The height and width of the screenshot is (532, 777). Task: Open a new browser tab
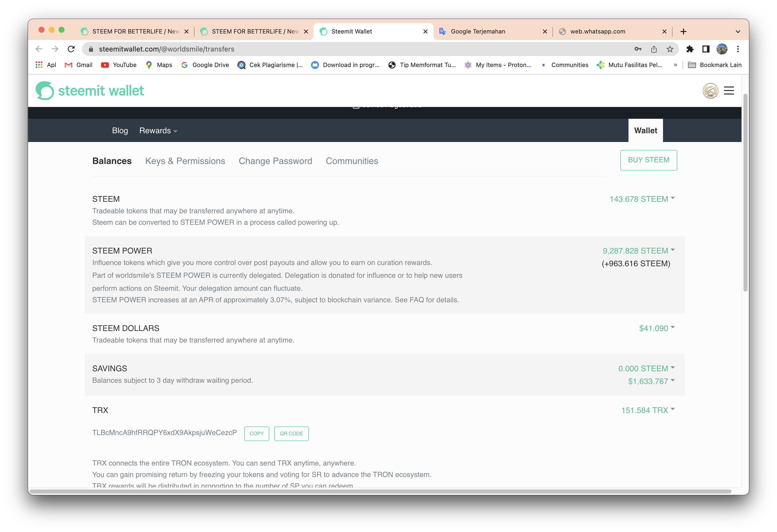pos(683,31)
